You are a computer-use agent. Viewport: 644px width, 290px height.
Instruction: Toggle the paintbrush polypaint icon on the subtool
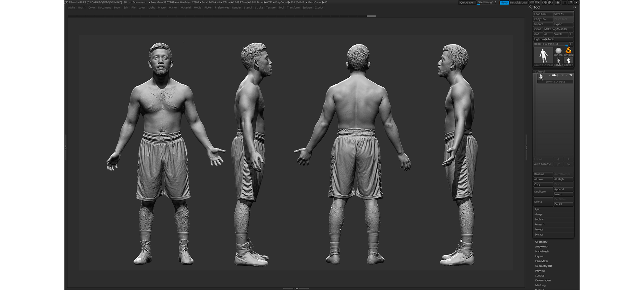click(x=566, y=75)
